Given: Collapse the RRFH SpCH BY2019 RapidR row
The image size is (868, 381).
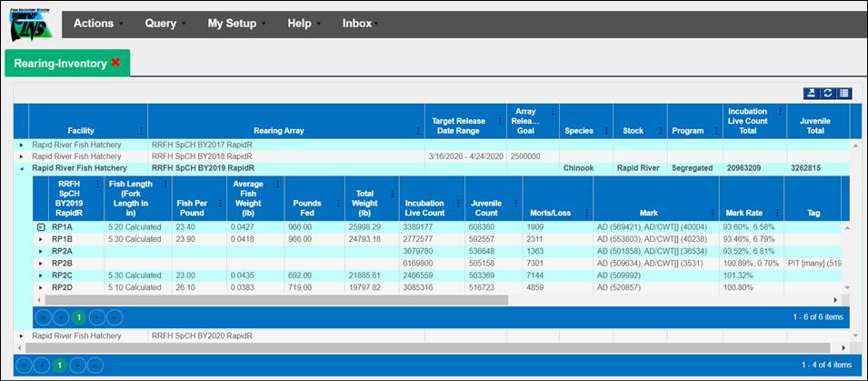Looking at the screenshot, I should coord(21,168).
